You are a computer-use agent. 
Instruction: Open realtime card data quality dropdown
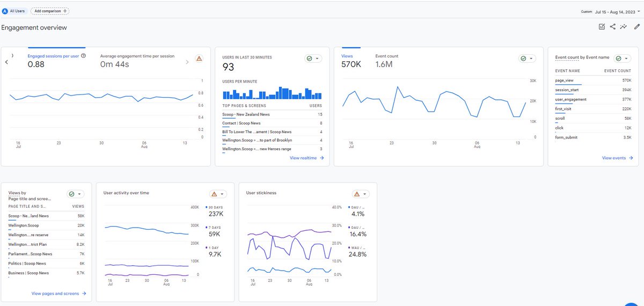(x=313, y=59)
